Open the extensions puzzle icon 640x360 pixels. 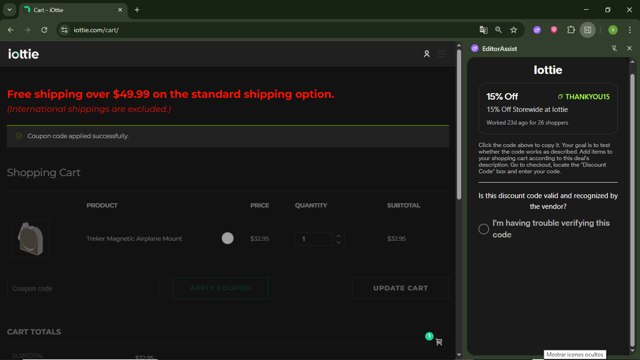[x=571, y=30]
